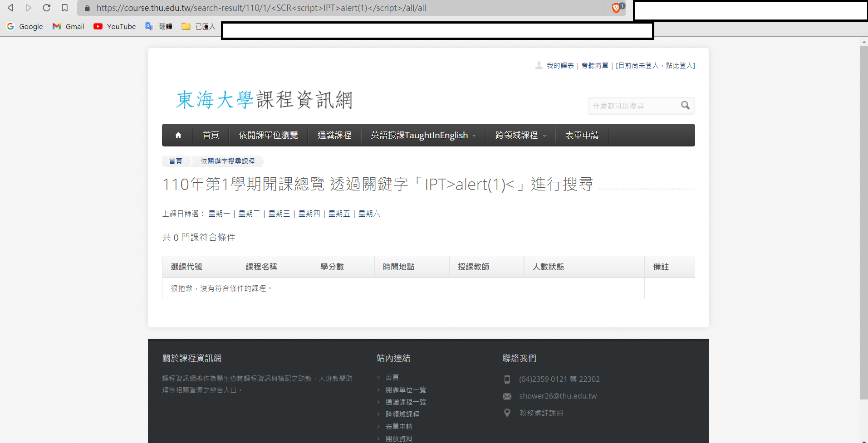
Task: Click the 共 0 門課符合條件 result count
Action: pos(199,237)
